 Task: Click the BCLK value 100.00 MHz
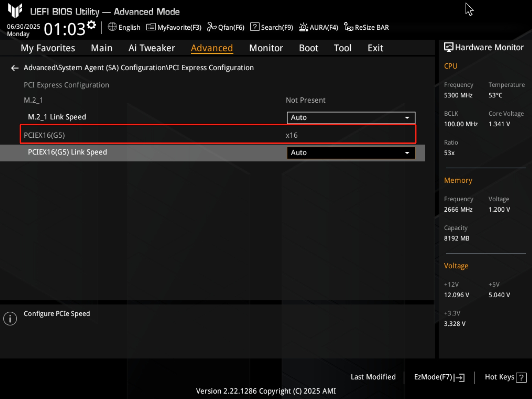pyautogui.click(x=461, y=124)
